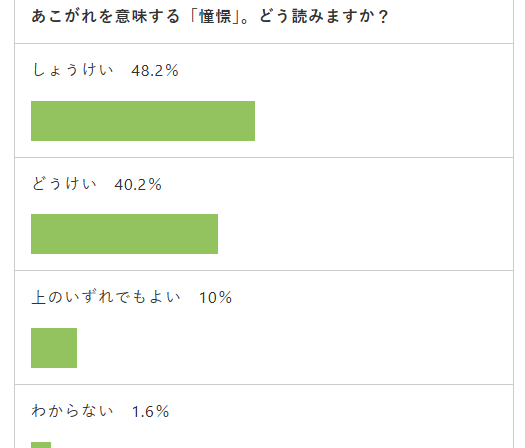Click the green bar for しょうけい
Screen dimensions: 525x448
coord(143,121)
